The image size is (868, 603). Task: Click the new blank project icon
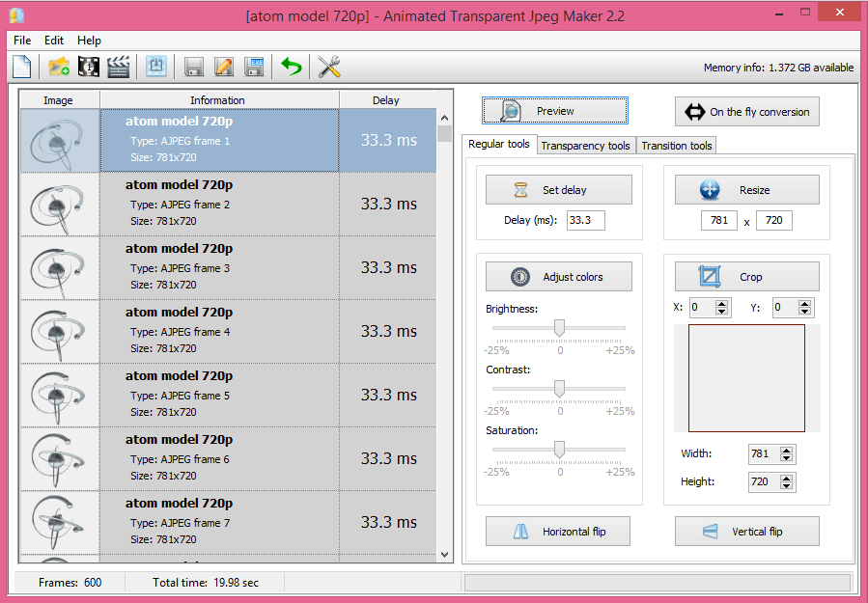pos(21,67)
